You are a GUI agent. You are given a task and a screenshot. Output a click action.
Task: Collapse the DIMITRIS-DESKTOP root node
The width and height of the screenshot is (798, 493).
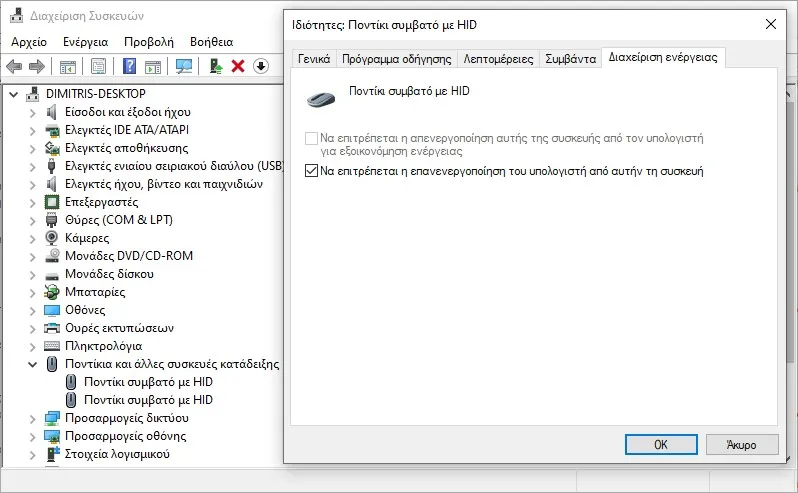tap(14, 94)
